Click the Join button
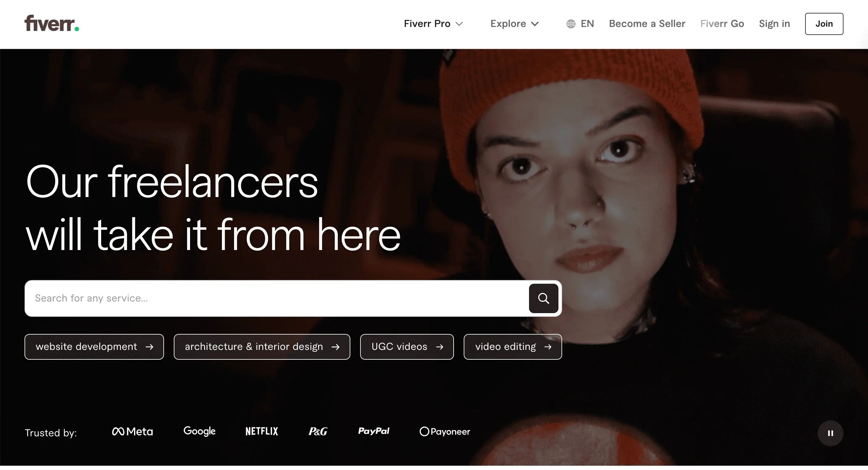The height and width of the screenshot is (470, 868). [824, 24]
